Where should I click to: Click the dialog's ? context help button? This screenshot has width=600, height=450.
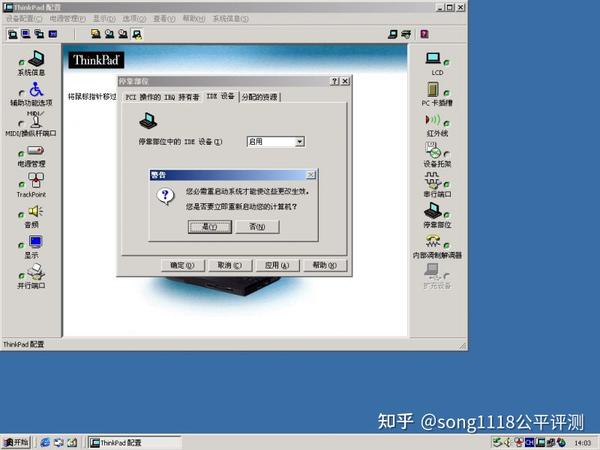point(335,81)
